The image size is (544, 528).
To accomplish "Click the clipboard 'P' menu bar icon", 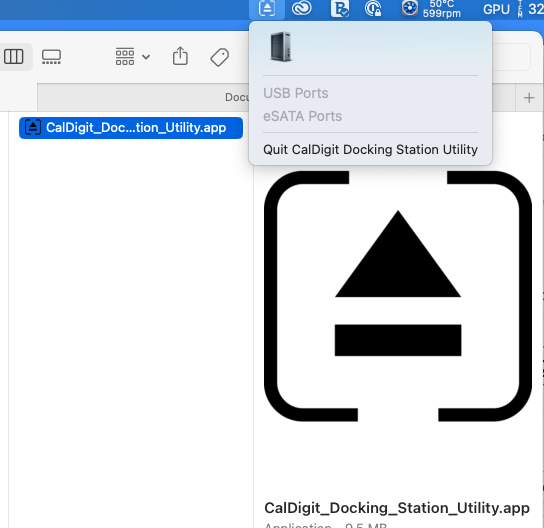I will (x=340, y=9).
